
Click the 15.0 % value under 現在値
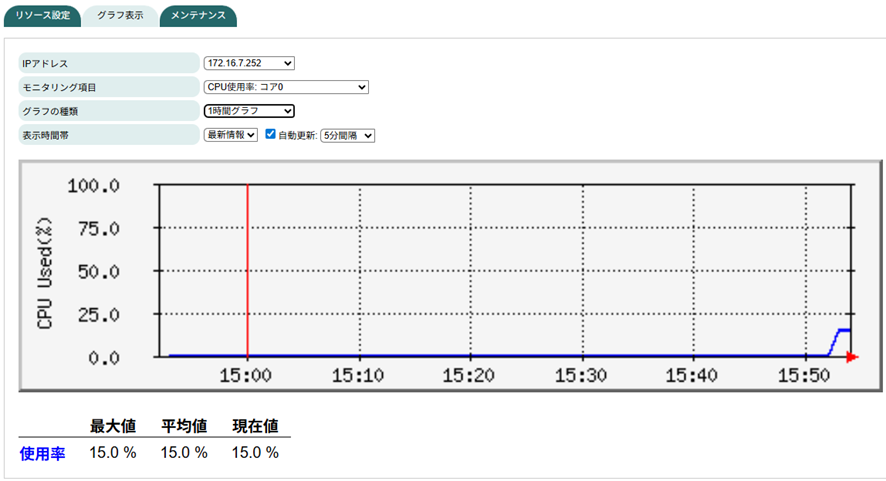[x=255, y=453]
